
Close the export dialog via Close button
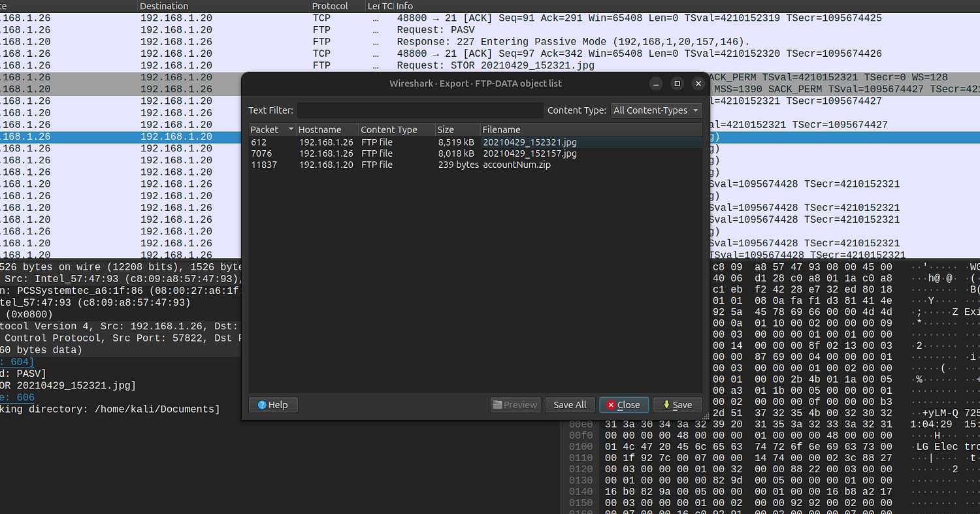[x=623, y=405]
